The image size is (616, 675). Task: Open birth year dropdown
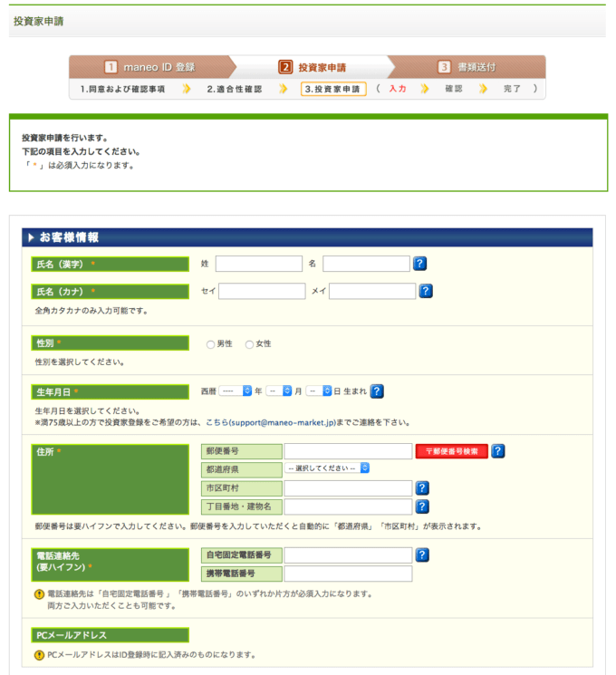click(x=235, y=391)
